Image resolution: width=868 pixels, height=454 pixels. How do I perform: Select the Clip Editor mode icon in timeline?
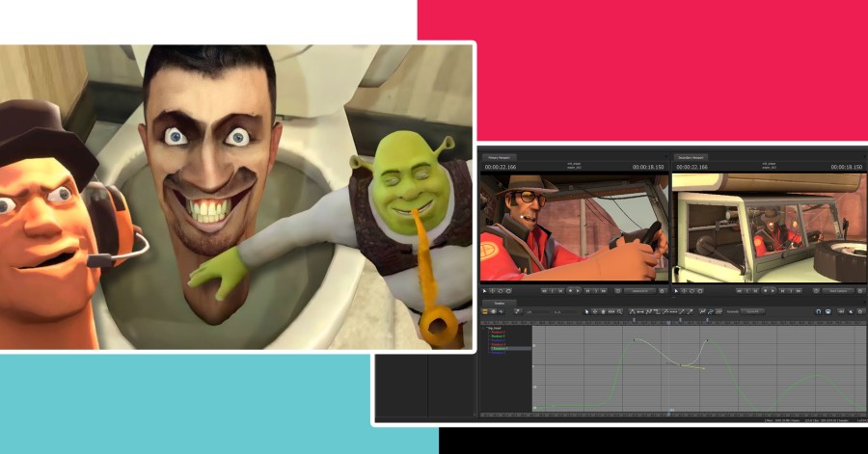point(485,311)
